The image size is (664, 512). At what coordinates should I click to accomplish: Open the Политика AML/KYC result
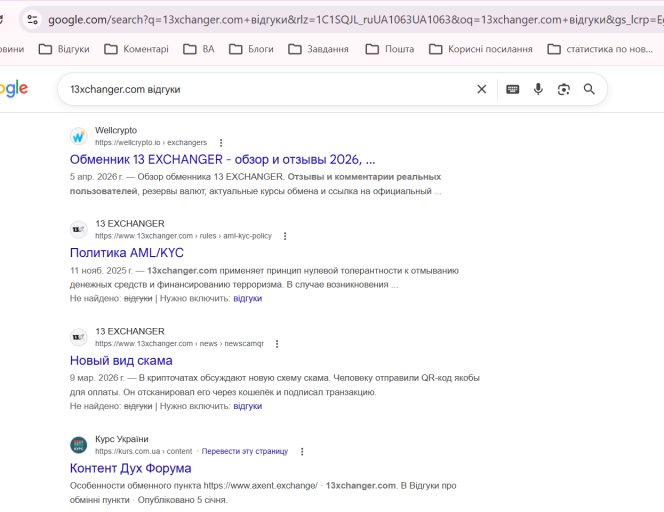[127, 253]
